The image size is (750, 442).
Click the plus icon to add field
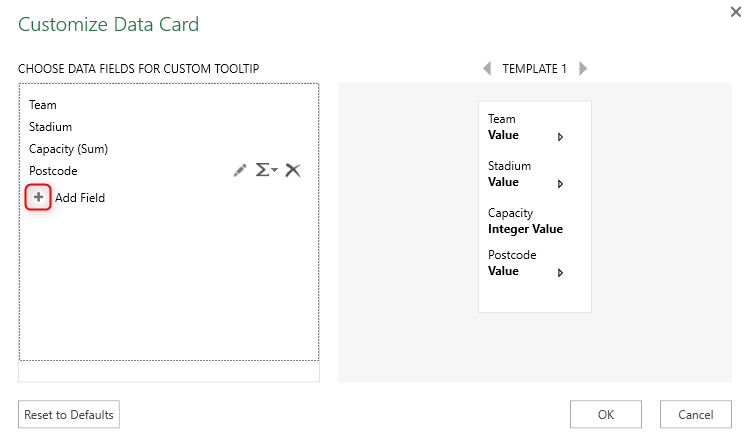pyautogui.click(x=38, y=198)
